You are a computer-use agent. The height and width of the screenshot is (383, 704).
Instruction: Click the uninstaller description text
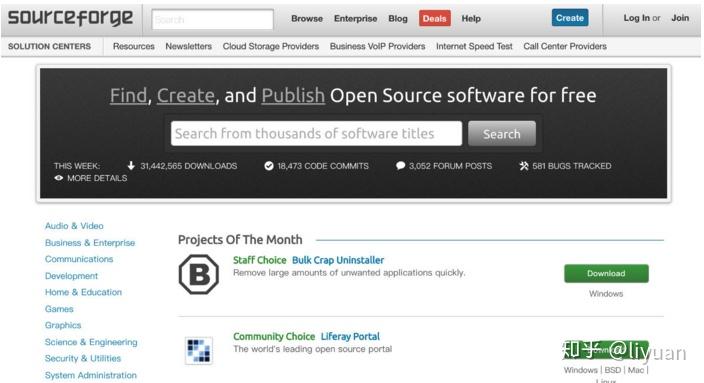click(349, 273)
